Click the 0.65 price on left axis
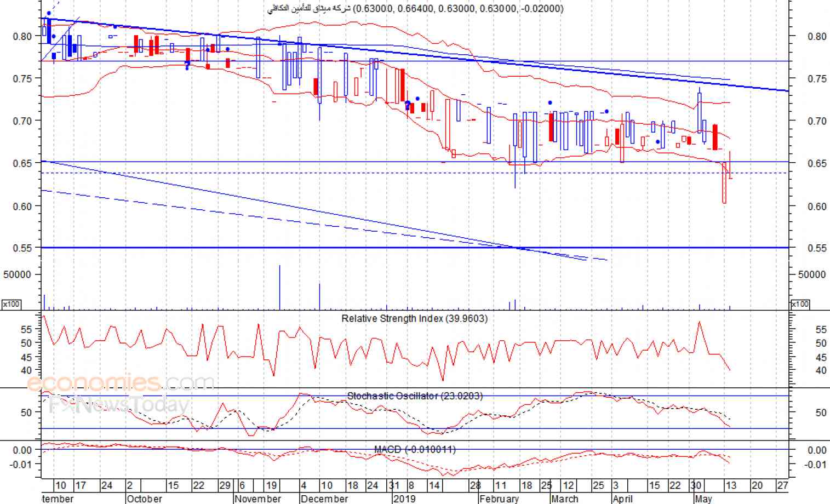This screenshot has width=830, height=504. tap(22, 163)
